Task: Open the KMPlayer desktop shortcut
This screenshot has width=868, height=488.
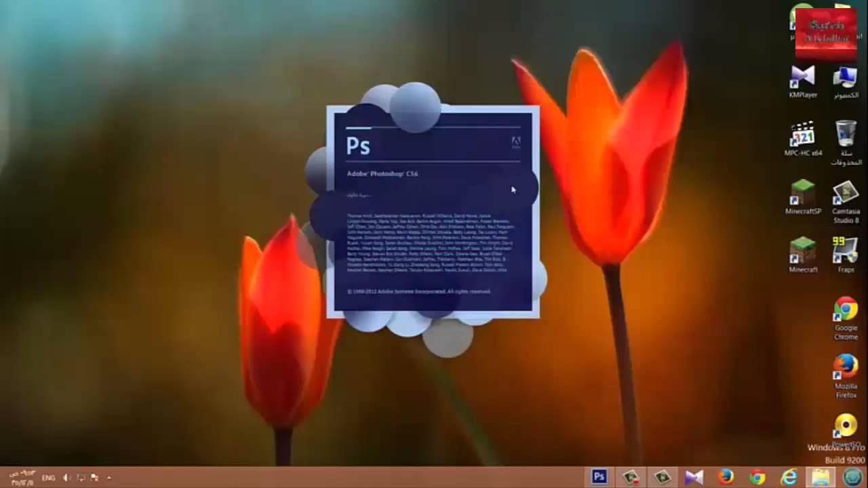Action: coord(803,81)
